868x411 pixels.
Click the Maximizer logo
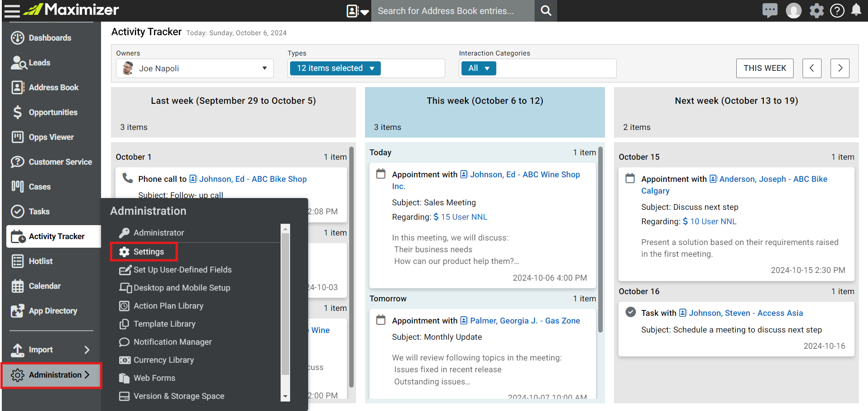[71, 9]
